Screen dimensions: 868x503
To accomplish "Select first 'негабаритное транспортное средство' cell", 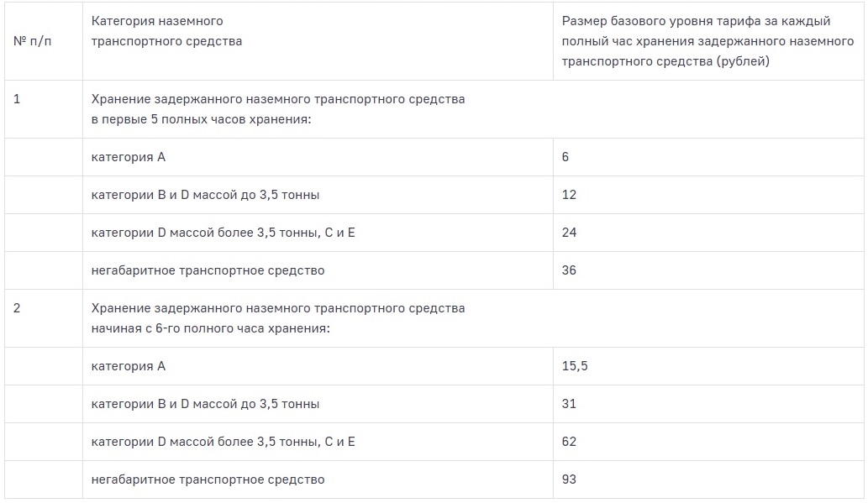I will 318,270.
